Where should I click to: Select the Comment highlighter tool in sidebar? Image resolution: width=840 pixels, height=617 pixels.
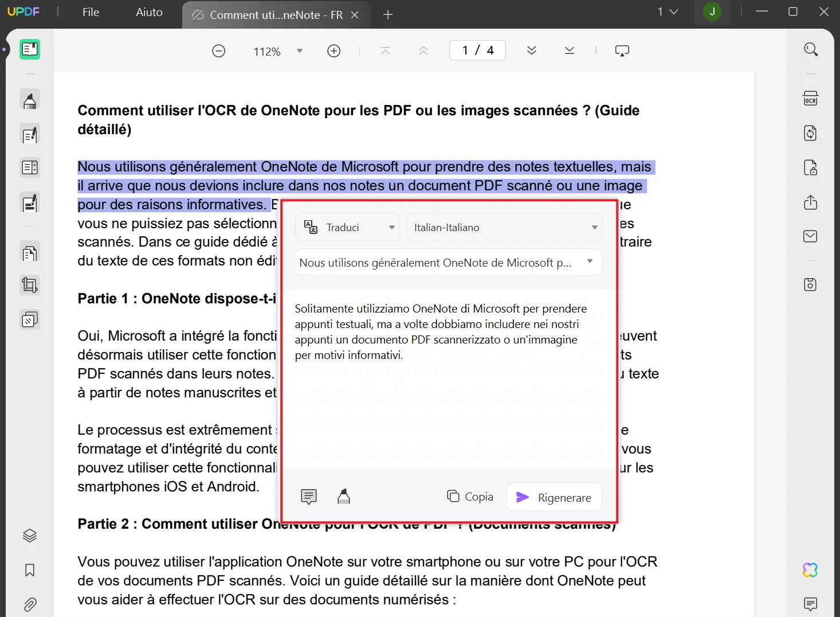pyautogui.click(x=30, y=100)
